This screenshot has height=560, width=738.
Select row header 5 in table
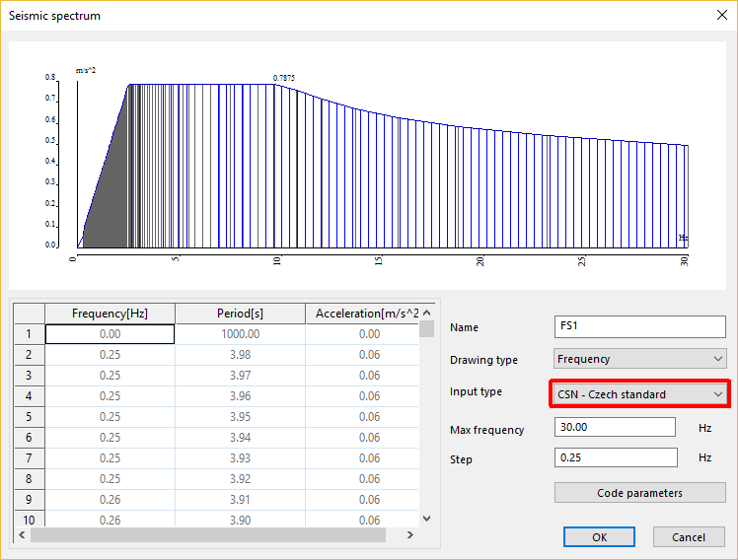29,417
